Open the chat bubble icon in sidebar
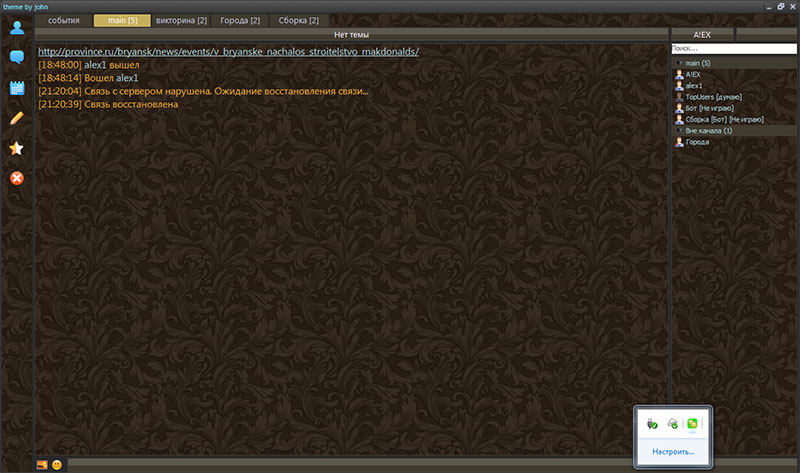The image size is (800, 473). pos(16,57)
